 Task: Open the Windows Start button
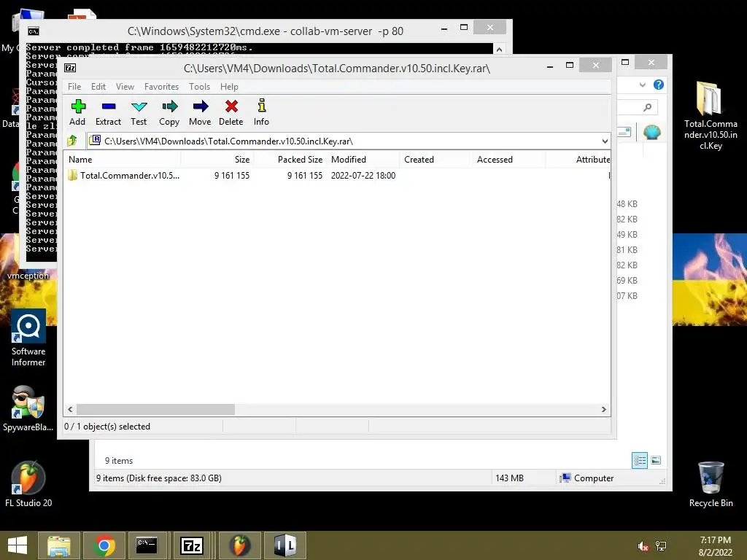click(x=18, y=545)
